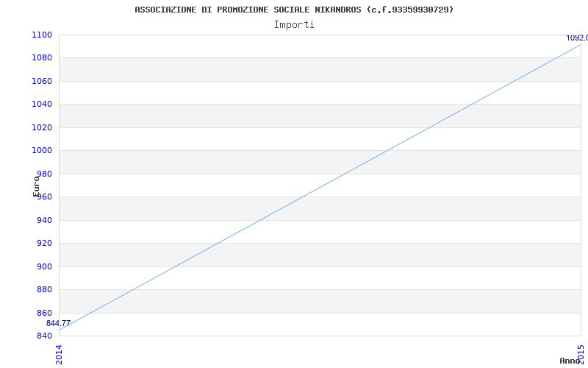Image resolution: width=588 pixels, height=368 pixels.
Task: Click the y-axis value 1000
Action: pyautogui.click(x=42, y=151)
